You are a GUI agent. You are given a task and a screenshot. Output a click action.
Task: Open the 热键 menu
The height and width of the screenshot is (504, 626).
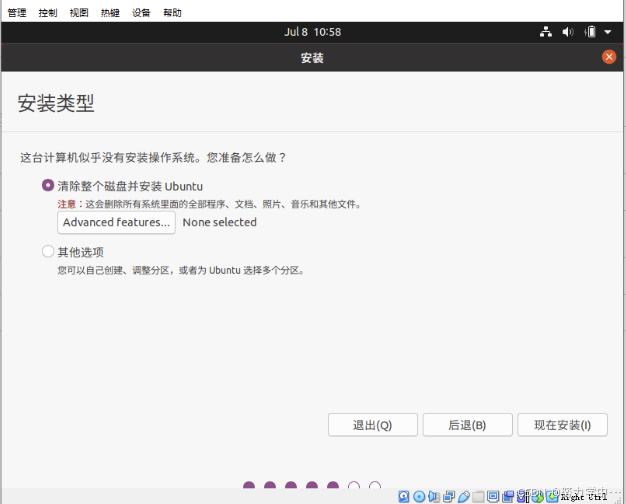point(110,13)
